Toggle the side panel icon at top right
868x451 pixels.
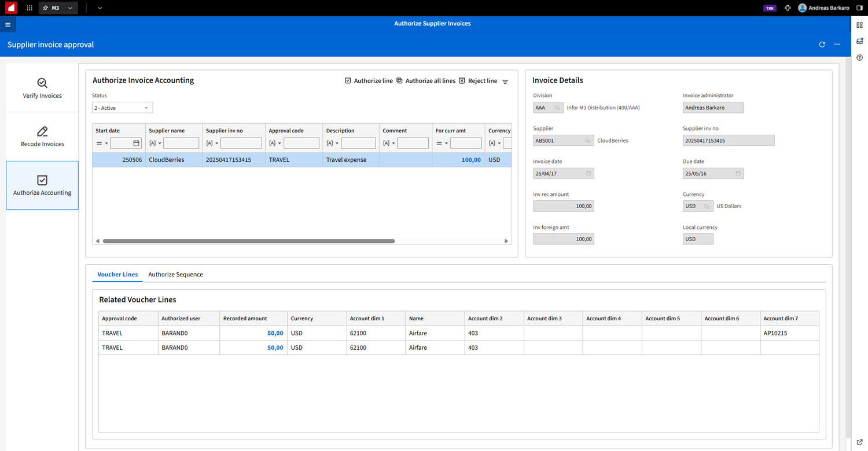pos(859,8)
